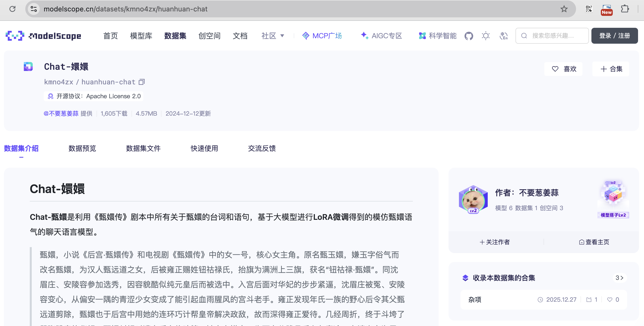Click the GitHub icon in navbar
The height and width of the screenshot is (326, 644).
click(x=469, y=36)
